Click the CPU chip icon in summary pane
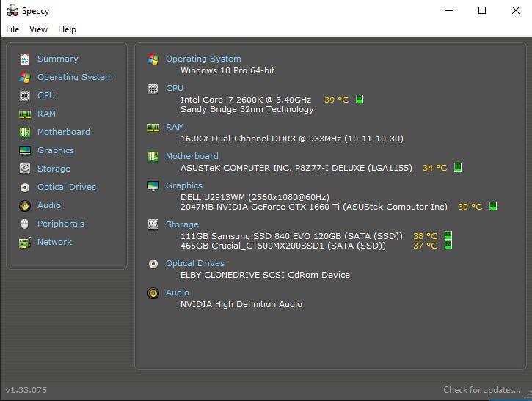The height and width of the screenshot is (401, 532). [153, 89]
